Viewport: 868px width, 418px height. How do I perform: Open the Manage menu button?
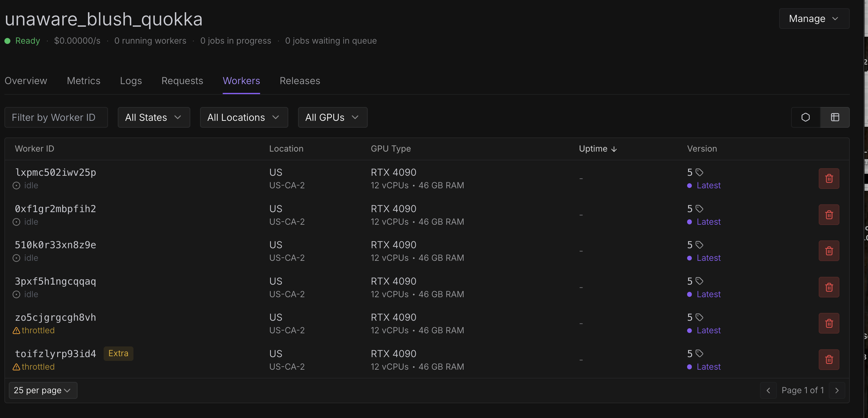[x=814, y=19]
